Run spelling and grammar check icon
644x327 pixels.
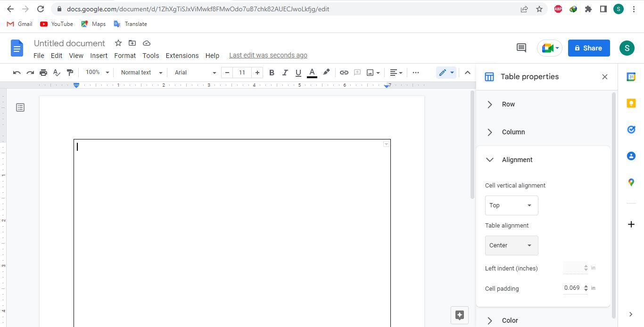pyautogui.click(x=57, y=73)
